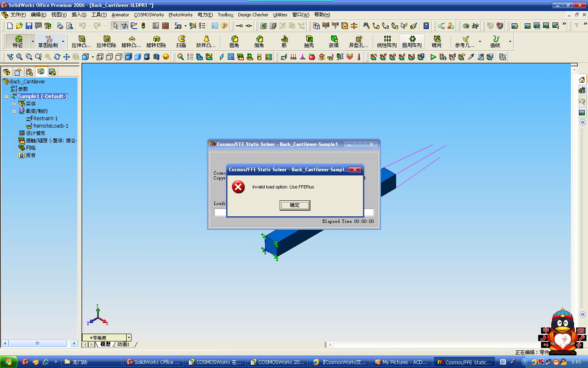Choose the Select arrow cursor tool

pyautogui.click(x=116, y=26)
